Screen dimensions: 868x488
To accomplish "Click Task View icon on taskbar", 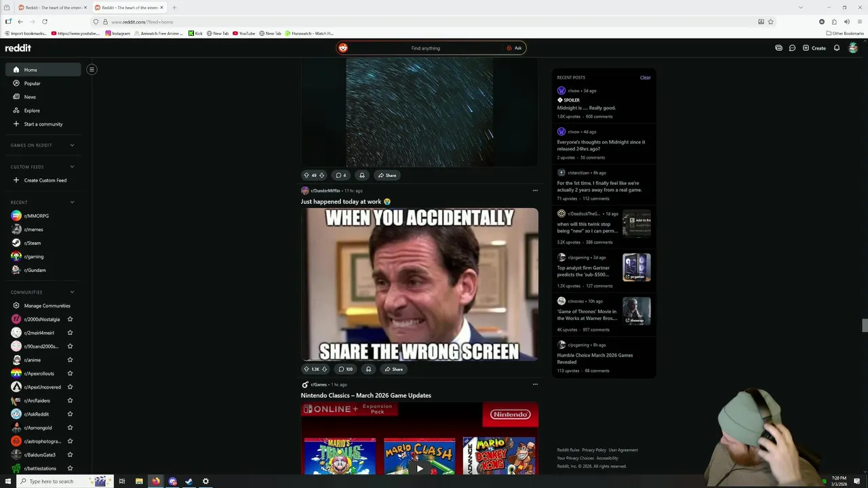I will pos(122,481).
